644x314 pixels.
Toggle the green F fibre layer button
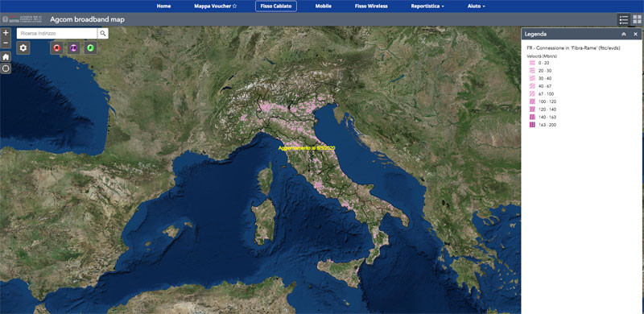point(90,48)
